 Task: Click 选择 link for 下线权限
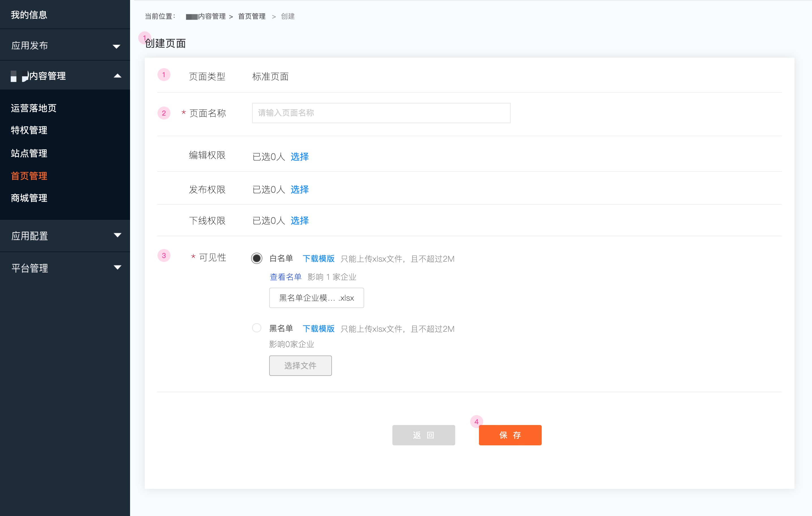(299, 220)
